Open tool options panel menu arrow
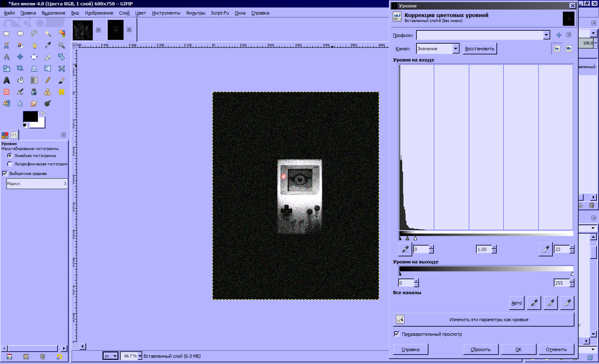 (x=63, y=135)
